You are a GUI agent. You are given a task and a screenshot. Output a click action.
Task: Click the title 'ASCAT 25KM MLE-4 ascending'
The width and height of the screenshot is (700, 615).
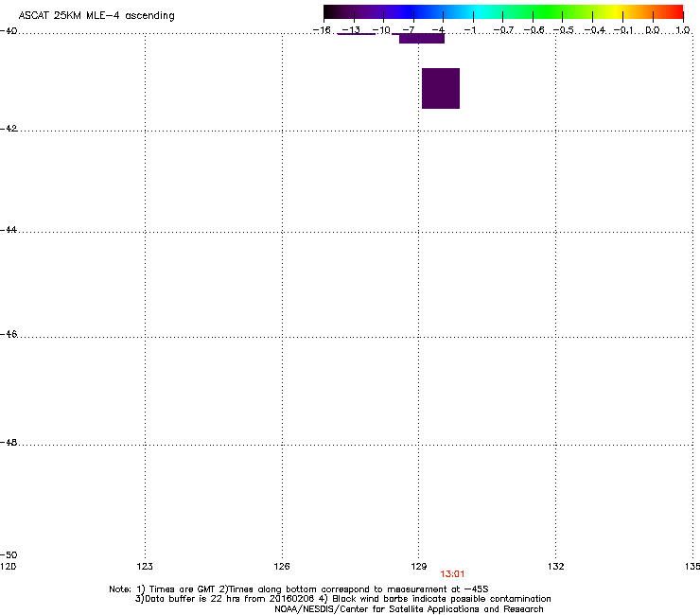point(96,16)
